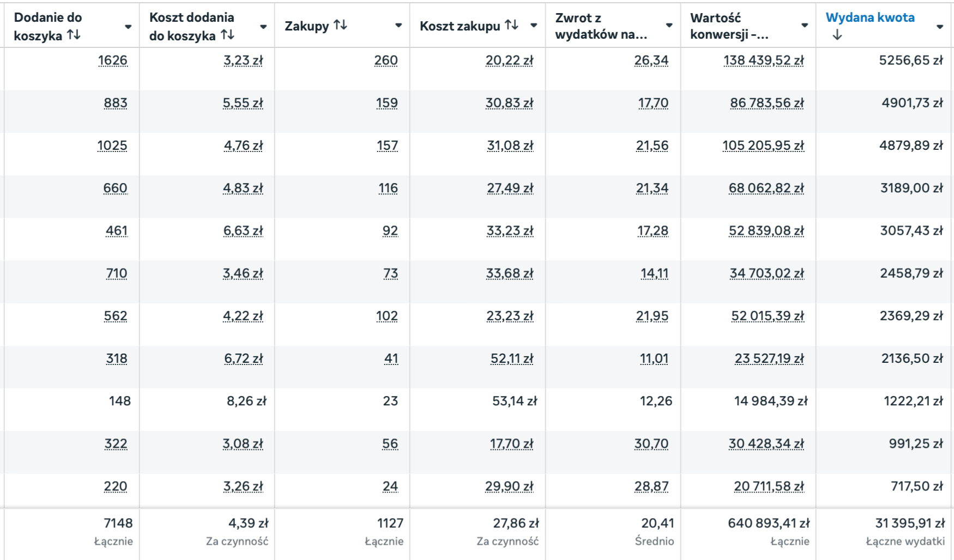Sort by Dodanie do koszyka arrows icon
This screenshot has width=954, height=560.
(74, 35)
